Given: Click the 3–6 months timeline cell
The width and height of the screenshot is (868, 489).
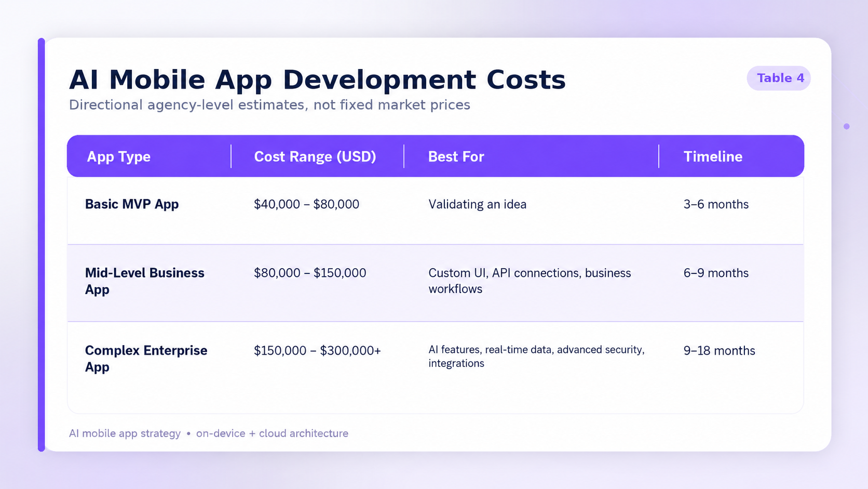Looking at the screenshot, I should pyautogui.click(x=716, y=204).
